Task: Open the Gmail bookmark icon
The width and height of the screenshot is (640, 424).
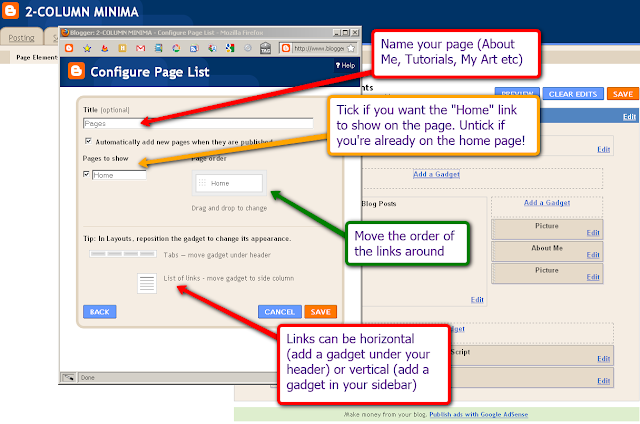Action: [140, 48]
